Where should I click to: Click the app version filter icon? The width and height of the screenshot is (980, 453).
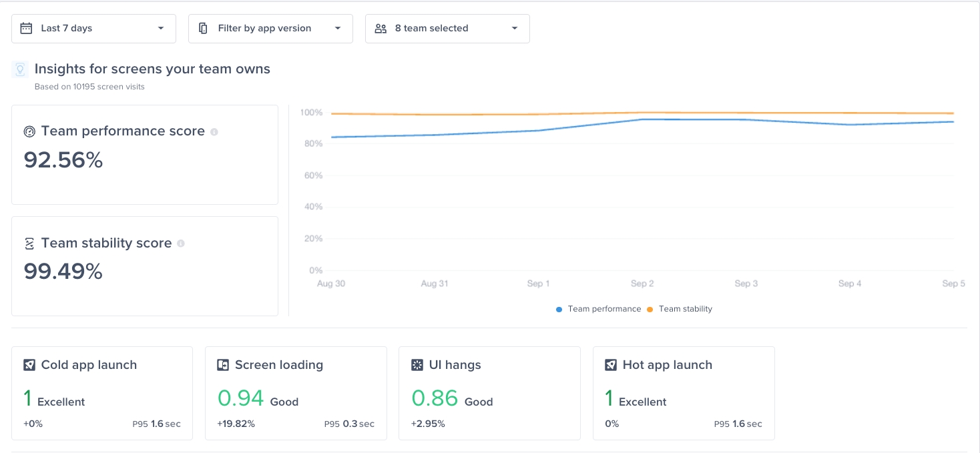204,29
